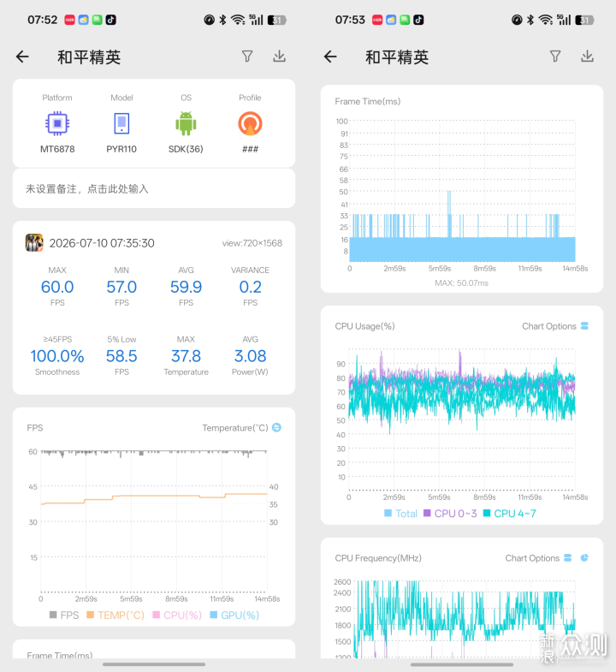Screen dimensions: 616x672
Task: Tap 'Chart Options' text in CPU Frequency card
Action: [532, 558]
